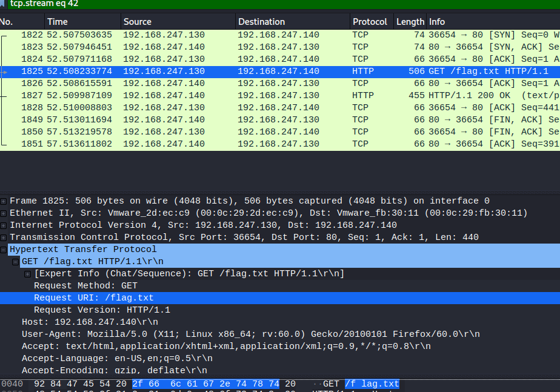Image resolution: width=560 pixels, height=392 pixels.
Task: Click the Source column header
Action: [176, 22]
